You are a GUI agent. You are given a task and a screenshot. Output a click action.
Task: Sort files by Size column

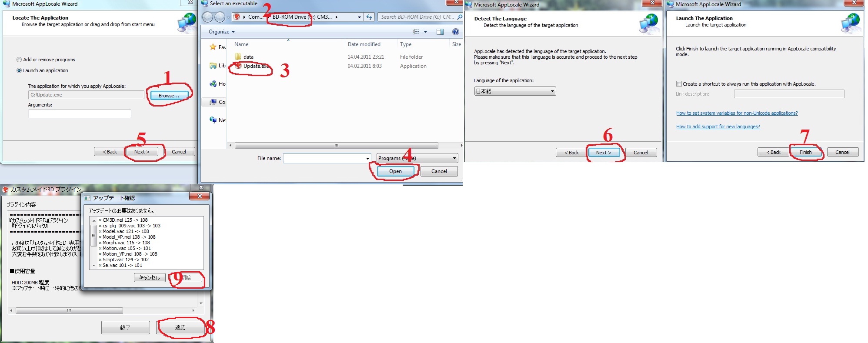(x=456, y=44)
